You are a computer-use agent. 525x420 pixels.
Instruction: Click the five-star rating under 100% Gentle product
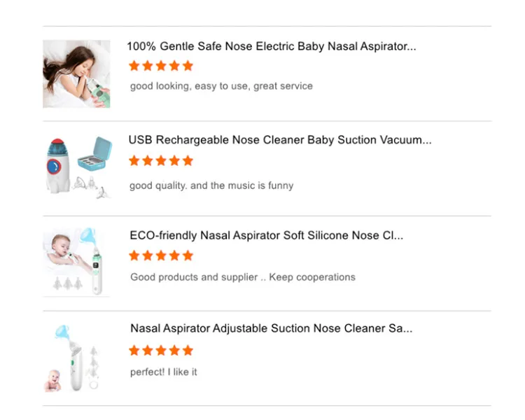161,66
